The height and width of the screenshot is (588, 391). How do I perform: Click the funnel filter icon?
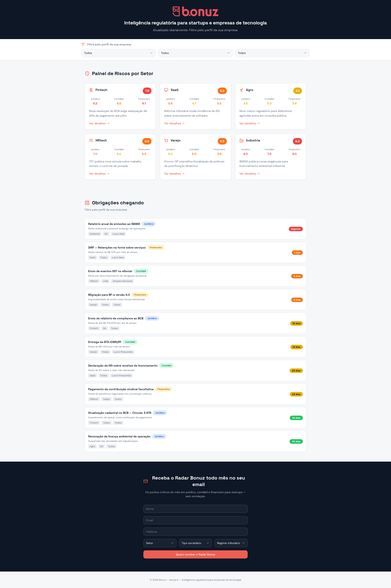coord(83,44)
